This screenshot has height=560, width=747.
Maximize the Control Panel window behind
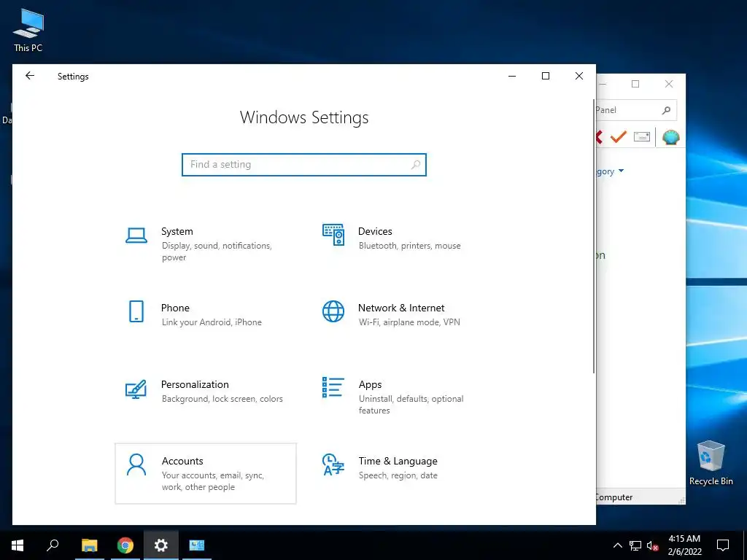pos(635,84)
